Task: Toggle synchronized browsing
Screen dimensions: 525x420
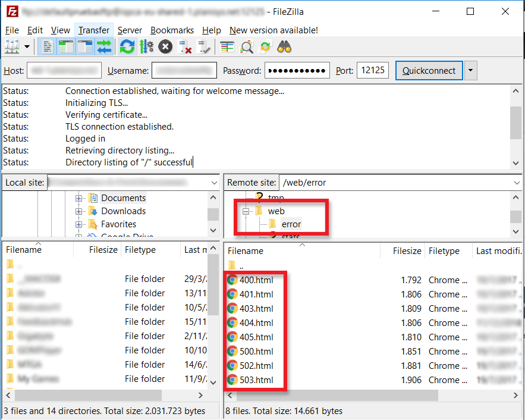Action: point(265,47)
